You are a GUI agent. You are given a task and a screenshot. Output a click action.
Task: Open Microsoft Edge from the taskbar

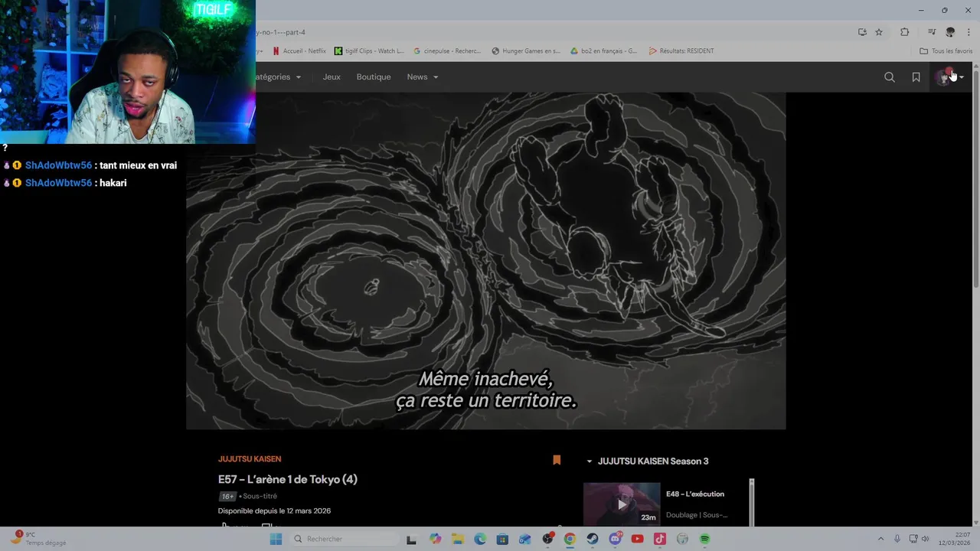[480, 539]
